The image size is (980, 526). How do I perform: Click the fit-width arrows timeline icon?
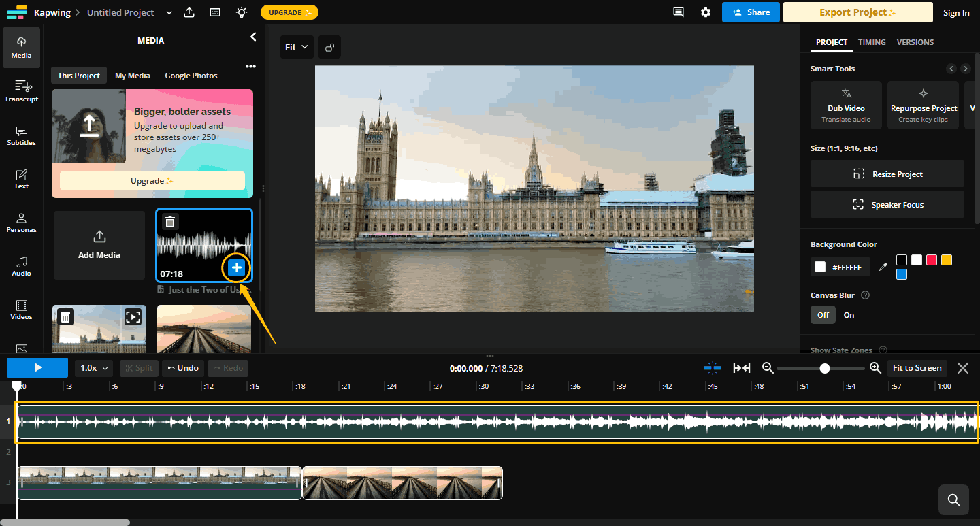tap(741, 368)
